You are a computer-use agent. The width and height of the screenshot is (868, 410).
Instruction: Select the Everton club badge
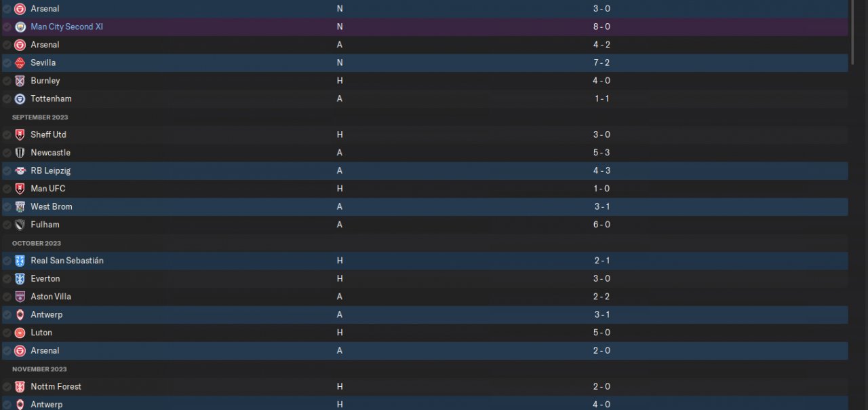click(20, 279)
